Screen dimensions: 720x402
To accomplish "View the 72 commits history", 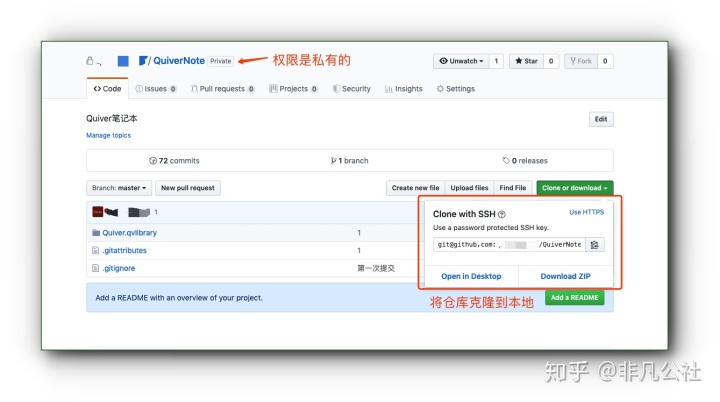I will [x=174, y=161].
